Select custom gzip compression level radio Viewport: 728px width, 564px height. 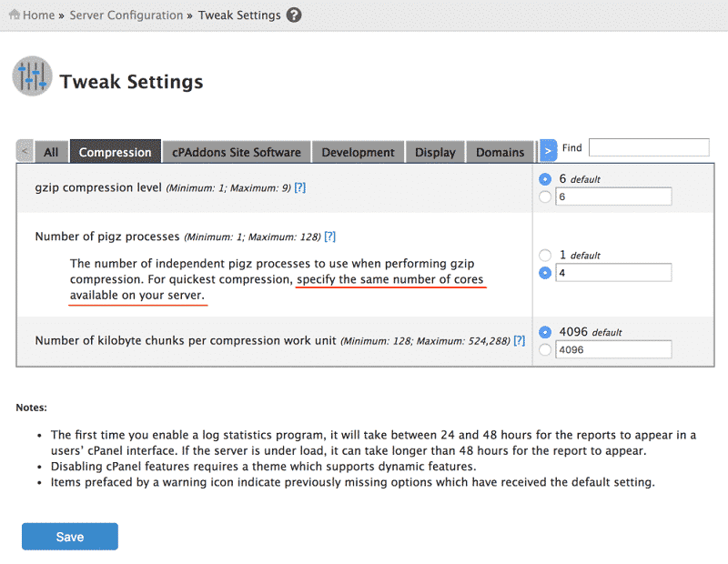point(546,196)
